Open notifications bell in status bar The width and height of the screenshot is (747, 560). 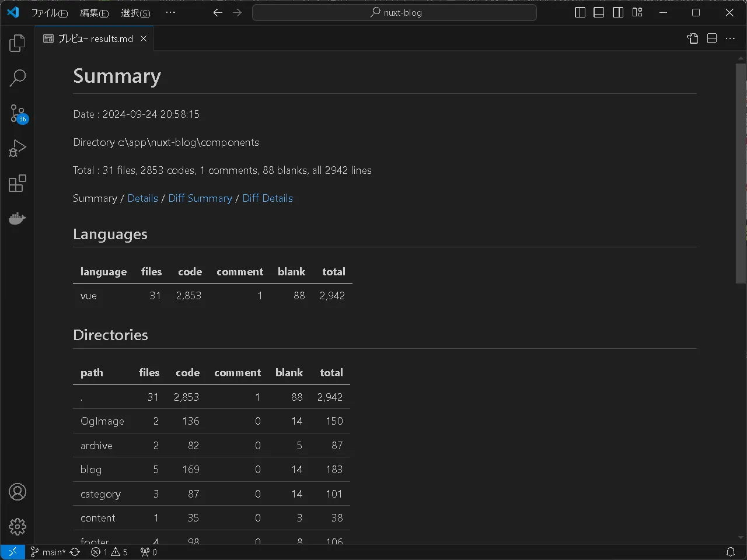pyautogui.click(x=731, y=552)
